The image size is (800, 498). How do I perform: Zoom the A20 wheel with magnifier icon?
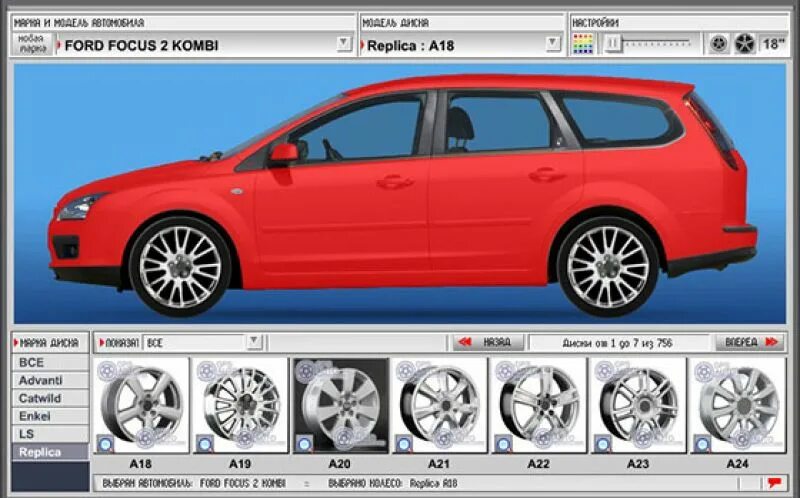pyautogui.click(x=304, y=444)
